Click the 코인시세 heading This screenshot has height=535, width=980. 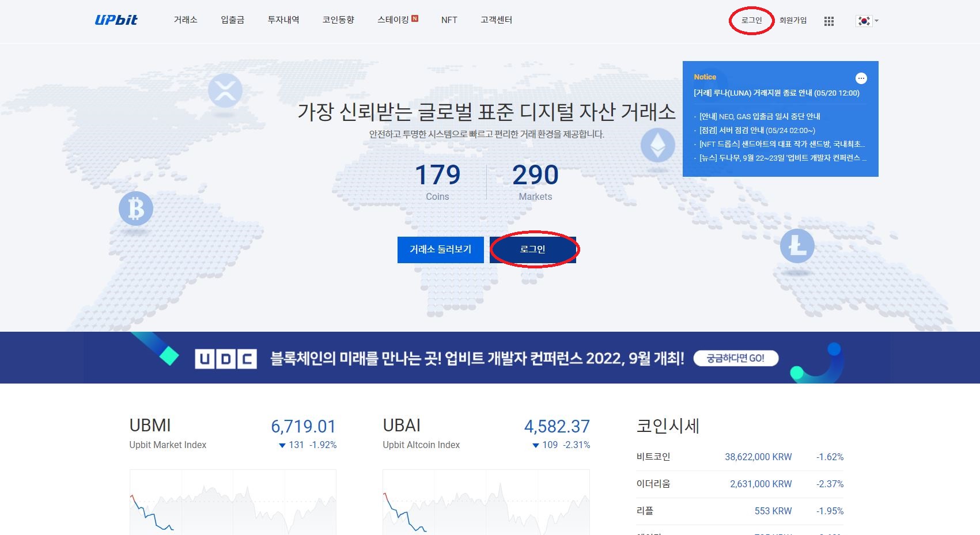coord(668,426)
